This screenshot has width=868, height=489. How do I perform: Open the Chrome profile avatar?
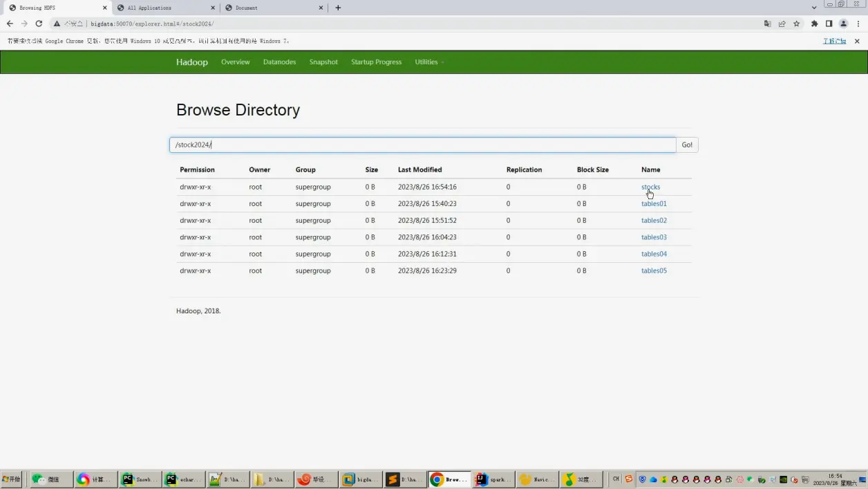tap(843, 24)
